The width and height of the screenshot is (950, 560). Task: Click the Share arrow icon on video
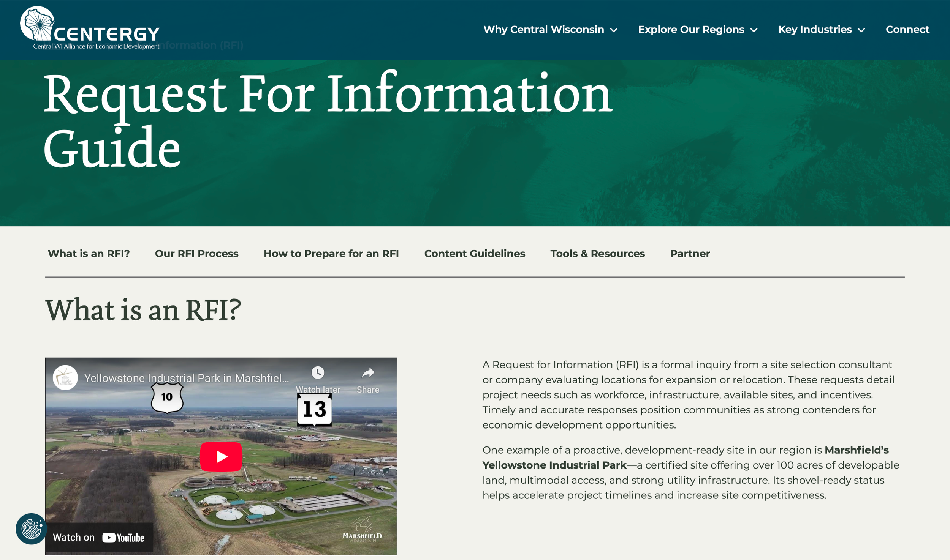(x=367, y=373)
